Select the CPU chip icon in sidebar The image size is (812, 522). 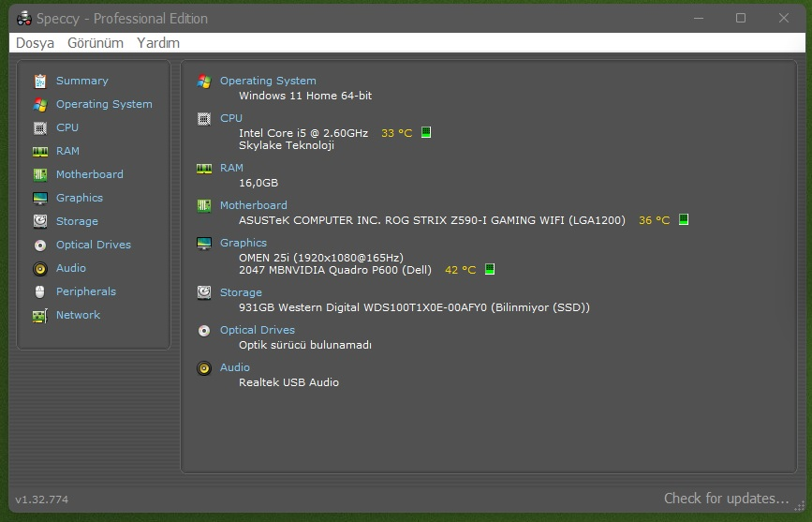point(40,127)
